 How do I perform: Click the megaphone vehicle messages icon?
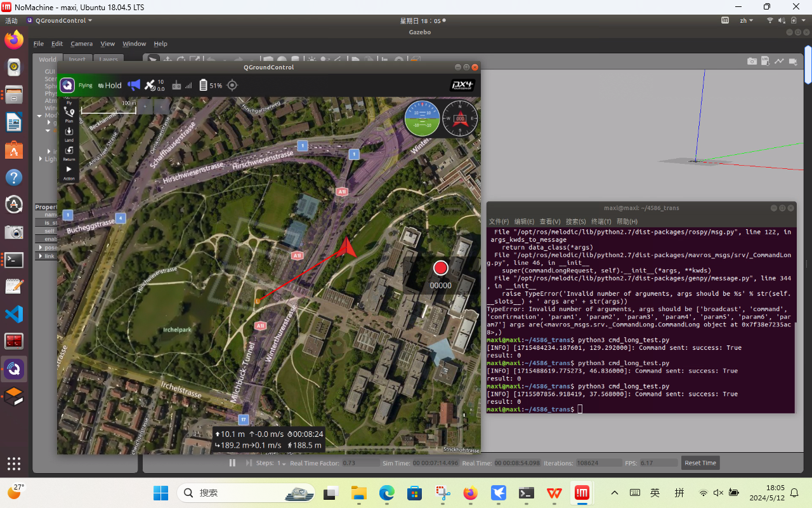click(134, 85)
